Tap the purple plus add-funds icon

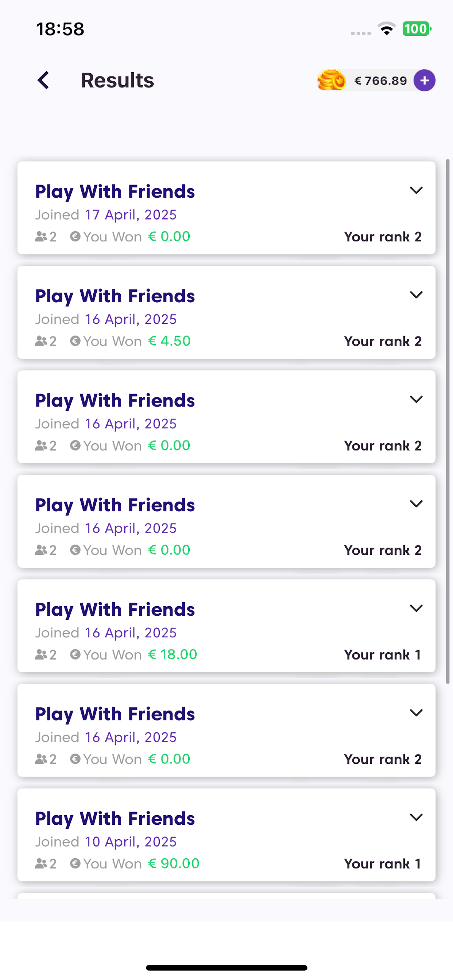click(425, 80)
